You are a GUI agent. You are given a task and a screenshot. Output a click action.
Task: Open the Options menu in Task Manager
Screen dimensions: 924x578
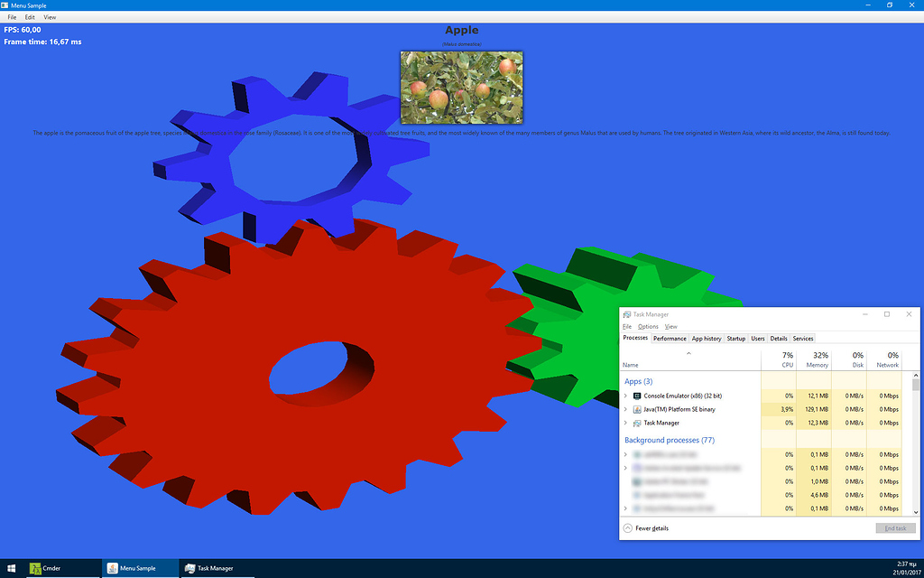(647, 326)
